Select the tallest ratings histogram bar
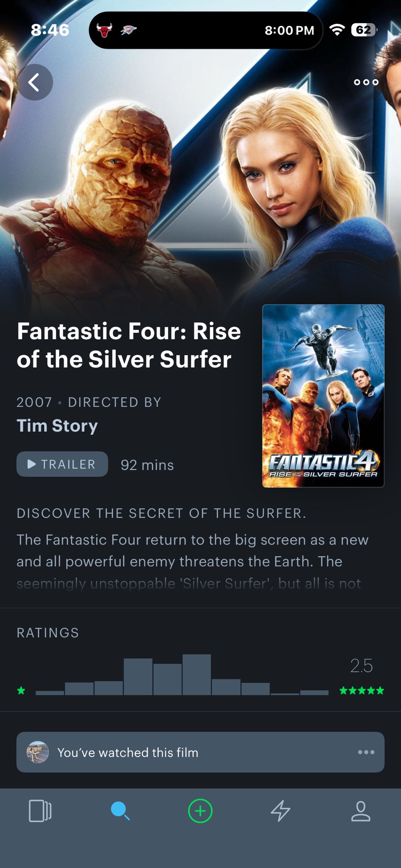This screenshot has width=401, height=868. pos(197,675)
